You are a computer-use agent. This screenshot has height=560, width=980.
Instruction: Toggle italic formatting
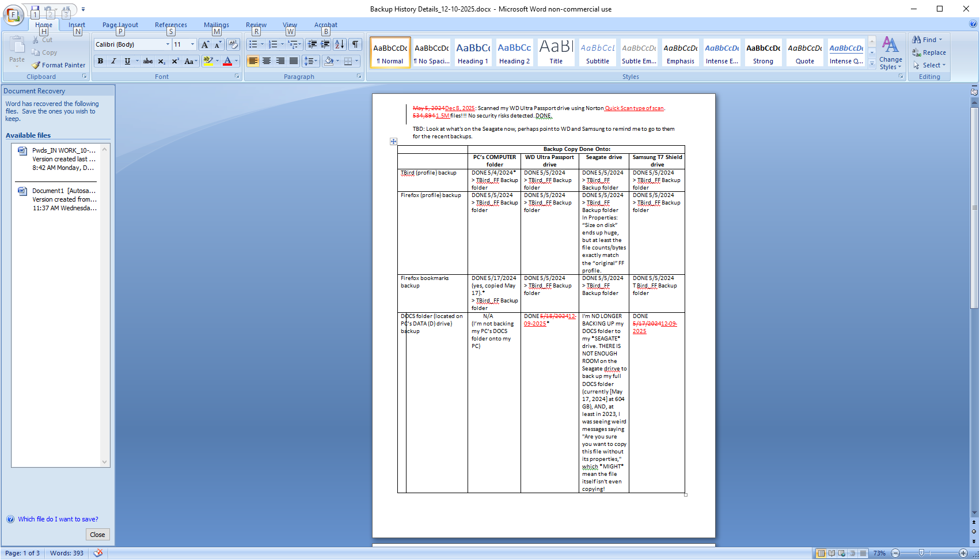pyautogui.click(x=114, y=61)
